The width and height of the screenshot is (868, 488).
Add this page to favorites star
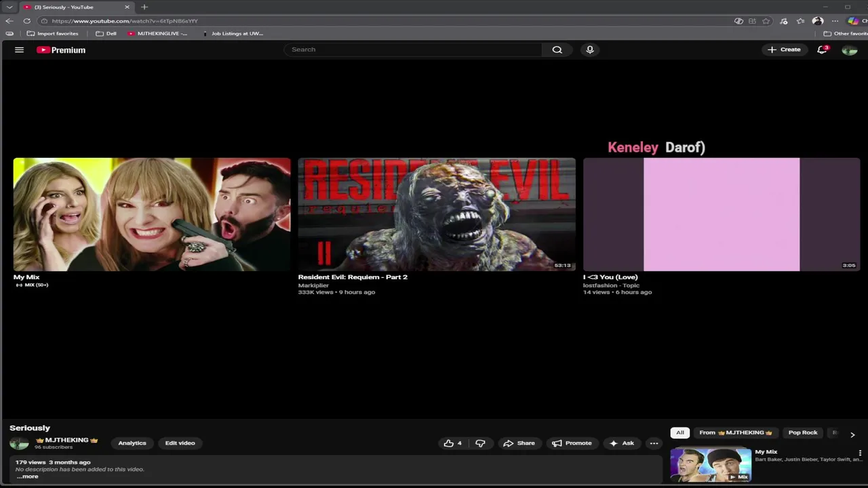(766, 21)
